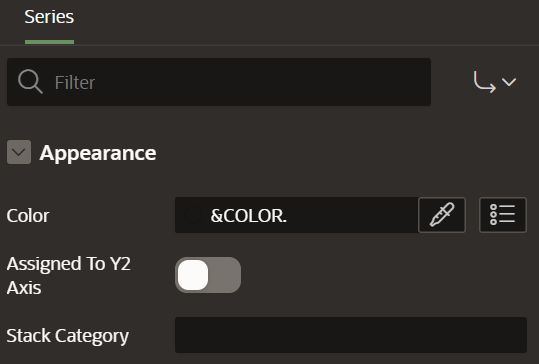Click the Assigned To Y2 Axis label
Screen dimensions: 539x364
click(x=68, y=276)
